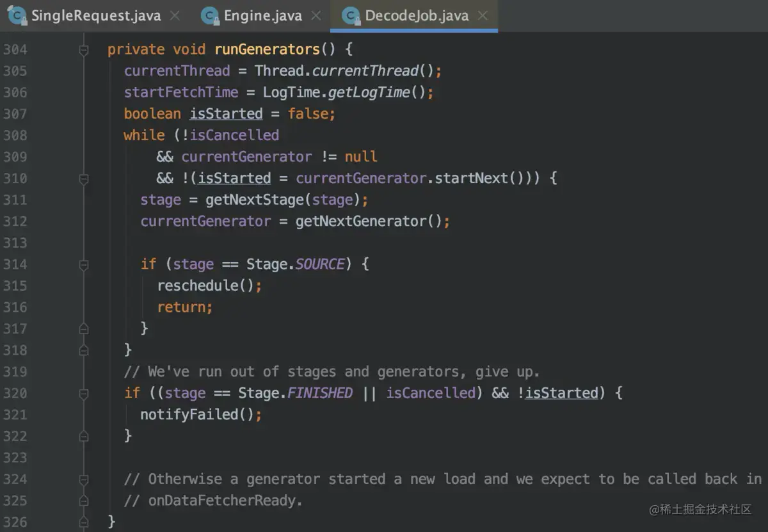Click line number 304 in gutter

15,49
